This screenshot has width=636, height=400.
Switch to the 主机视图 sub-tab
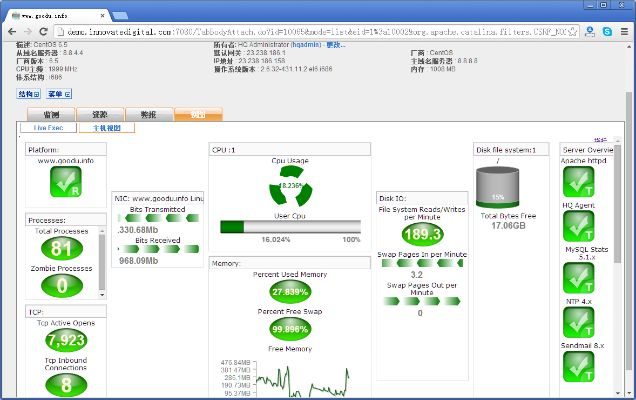tap(107, 128)
